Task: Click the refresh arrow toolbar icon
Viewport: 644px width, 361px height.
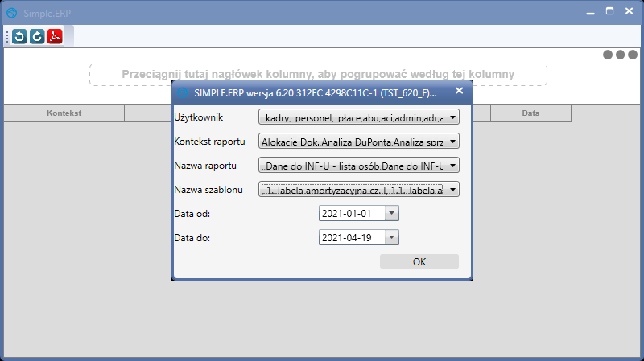Action: (37, 36)
